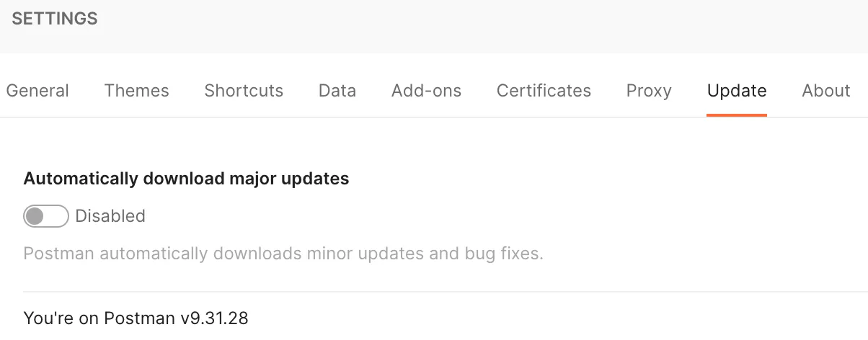Enable automatic major updates toggle

coord(46,216)
